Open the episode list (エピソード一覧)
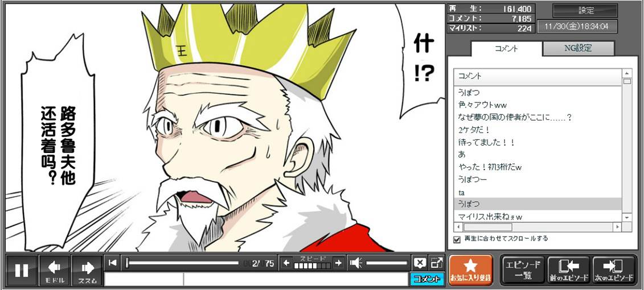Viewport: 644px width, 290px height. (x=523, y=270)
